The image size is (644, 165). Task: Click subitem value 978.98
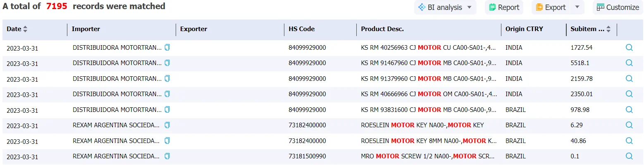coord(580,110)
